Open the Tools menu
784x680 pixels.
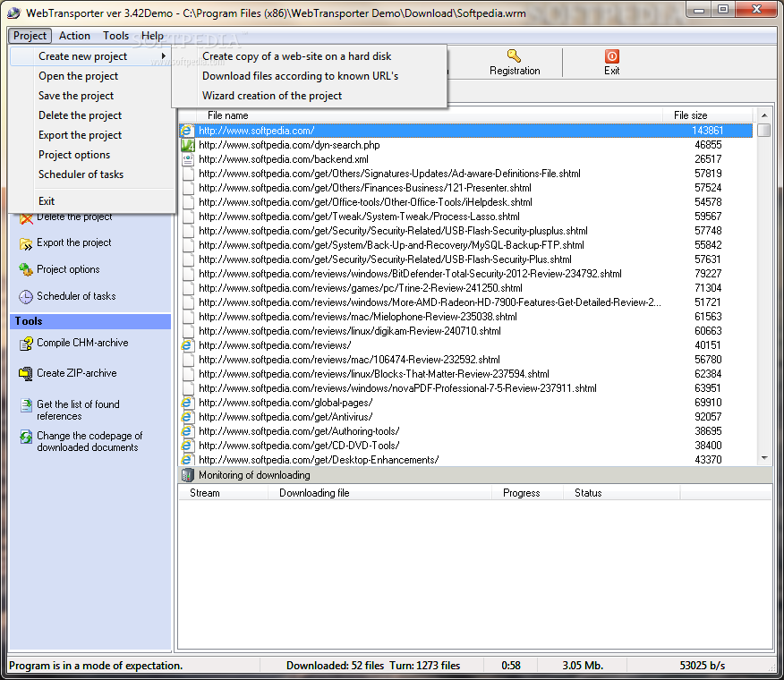point(116,36)
